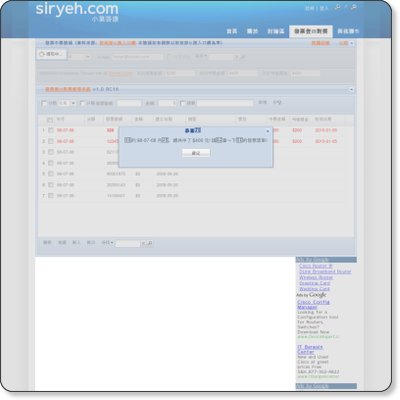Viewport: 400px width, 400px height.
Task: Click the orange link in the v1.0 RC16 panel header
Action: 68,89
